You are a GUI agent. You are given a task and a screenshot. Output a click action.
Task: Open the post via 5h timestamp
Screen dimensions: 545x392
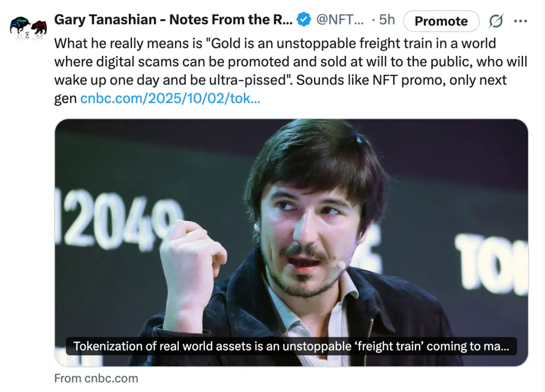pos(387,20)
